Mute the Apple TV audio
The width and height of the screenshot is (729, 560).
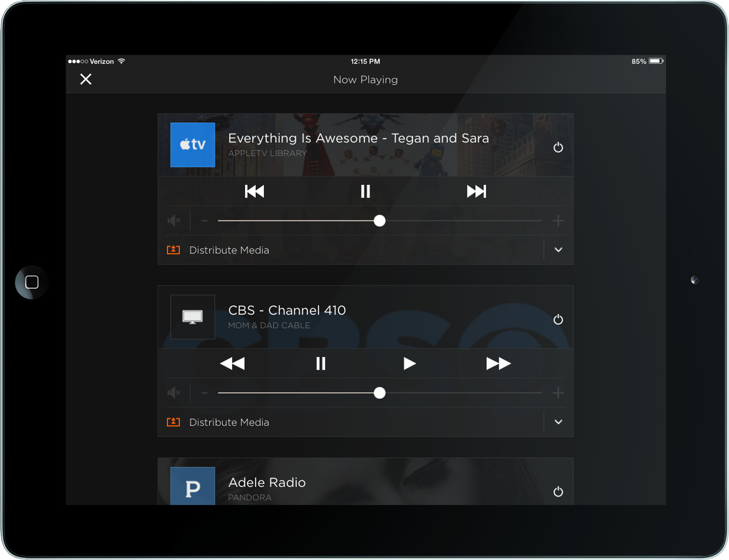(x=174, y=220)
